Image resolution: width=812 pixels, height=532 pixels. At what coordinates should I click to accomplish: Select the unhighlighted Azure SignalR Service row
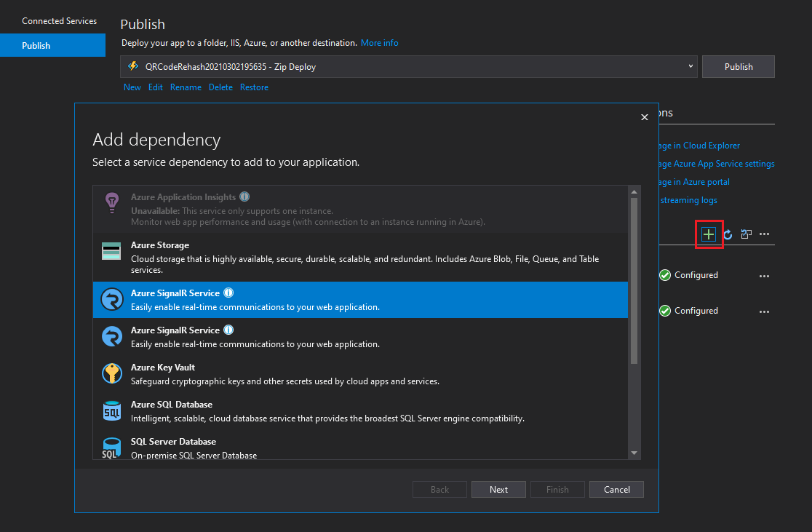point(360,337)
